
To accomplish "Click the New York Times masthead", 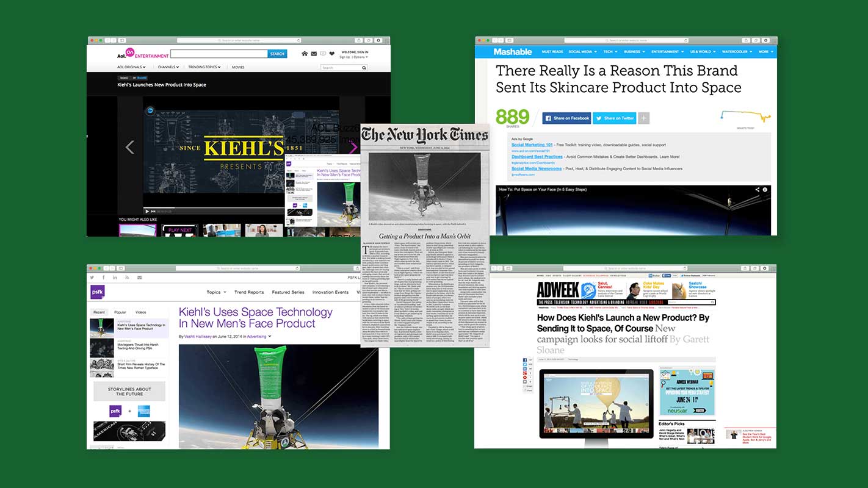I will [x=425, y=135].
